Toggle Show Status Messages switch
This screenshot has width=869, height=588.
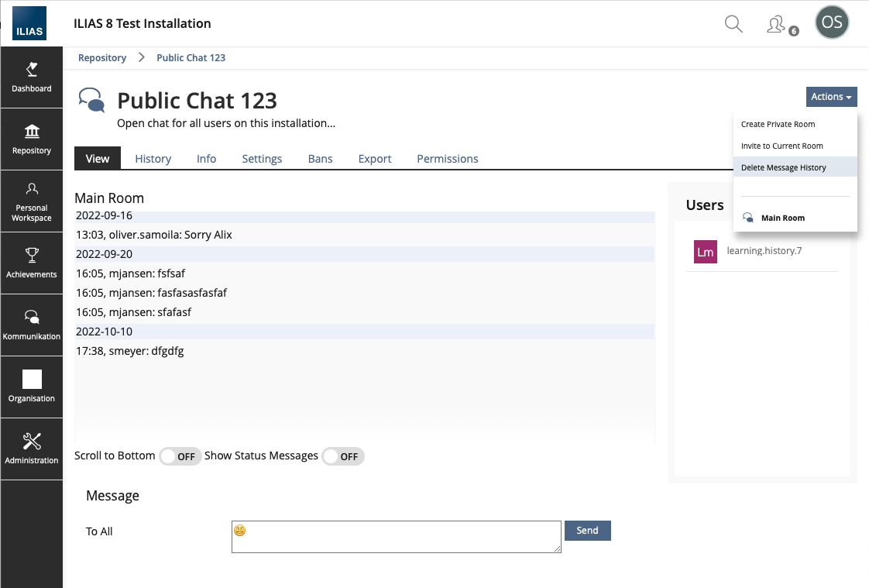[342, 456]
